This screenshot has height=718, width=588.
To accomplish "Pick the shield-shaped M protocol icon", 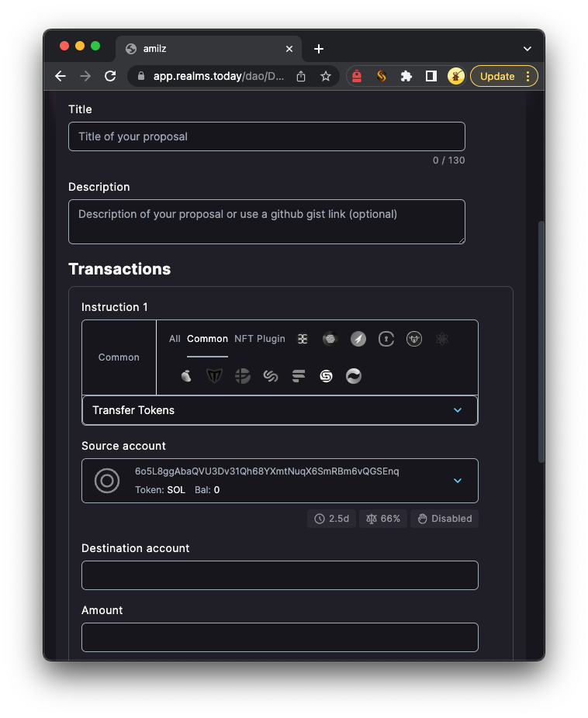I will click(214, 376).
